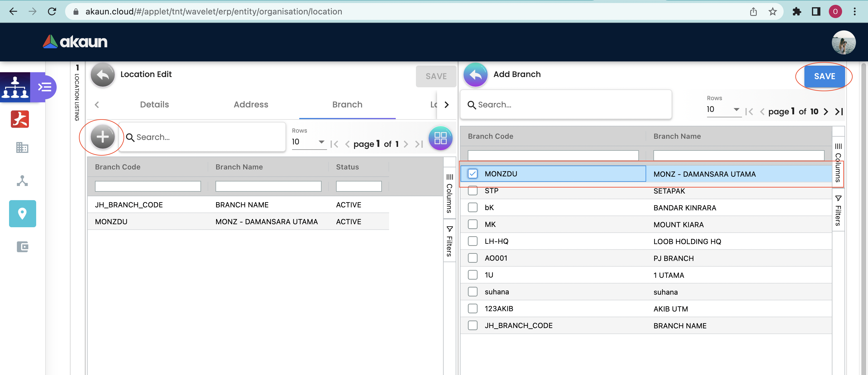
Task: Click the grid view icon near pagination
Action: pyautogui.click(x=440, y=138)
